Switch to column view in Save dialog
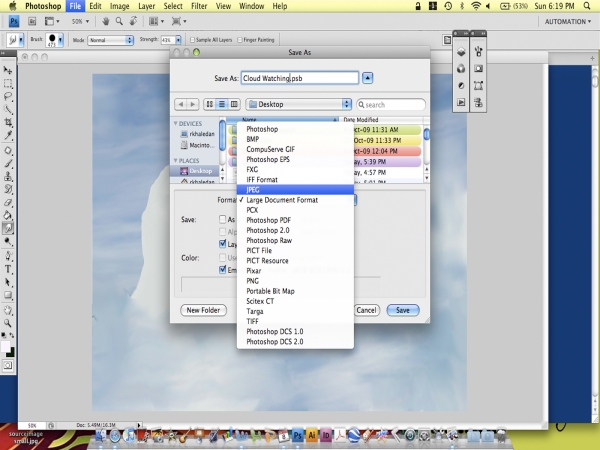Viewport: 600px width, 450px height. 234,104
